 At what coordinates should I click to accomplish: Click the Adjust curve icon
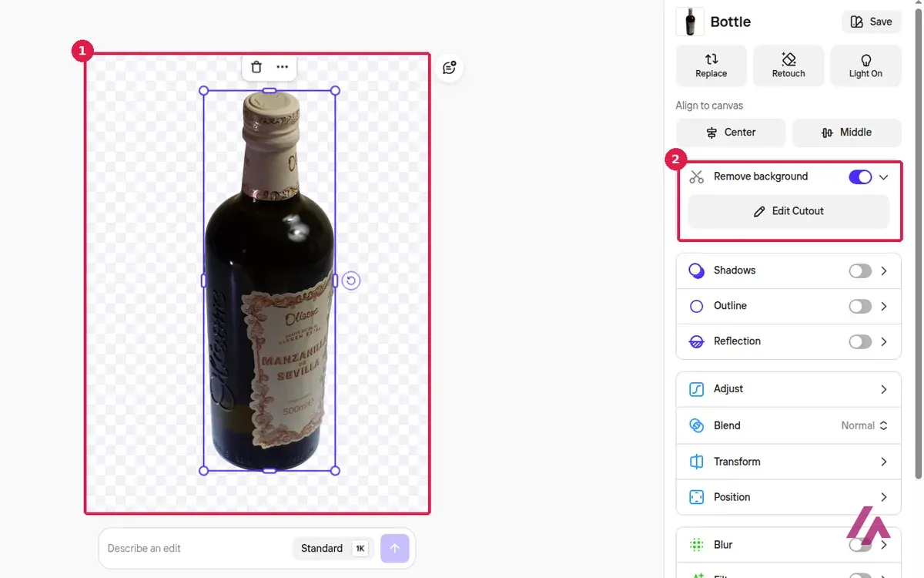point(697,389)
